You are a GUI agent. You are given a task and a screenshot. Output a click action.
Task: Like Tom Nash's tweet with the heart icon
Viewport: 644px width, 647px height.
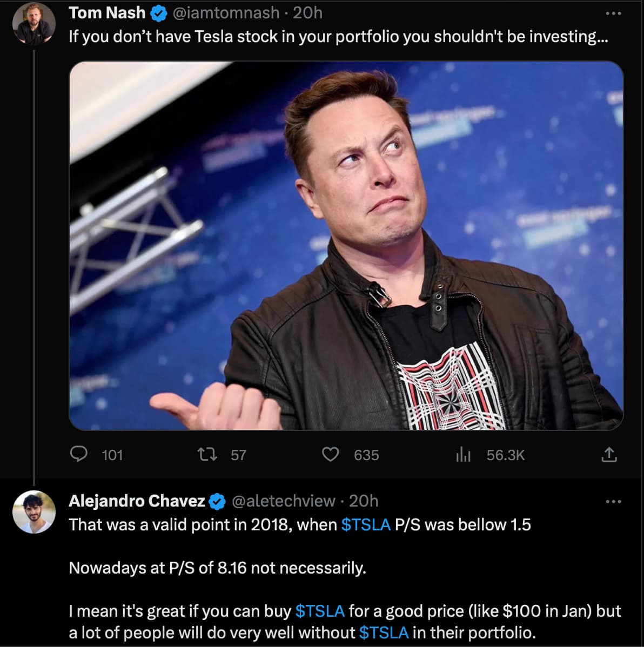pos(331,455)
